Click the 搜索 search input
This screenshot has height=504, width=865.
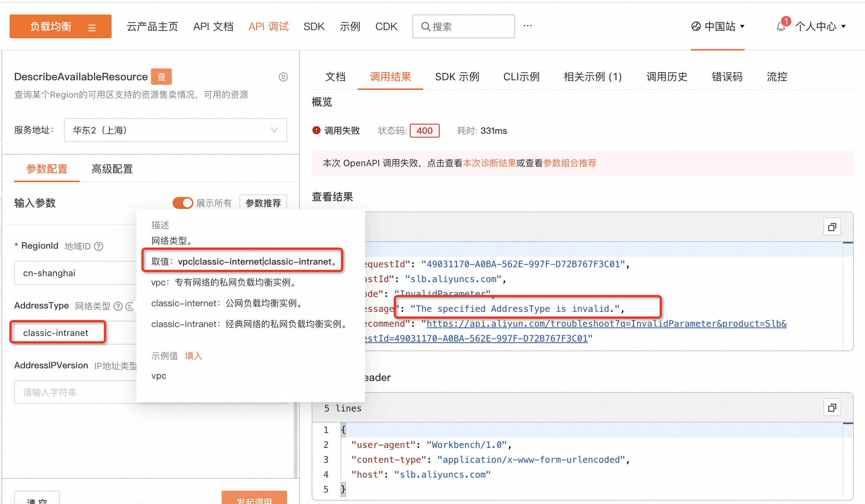(x=464, y=26)
